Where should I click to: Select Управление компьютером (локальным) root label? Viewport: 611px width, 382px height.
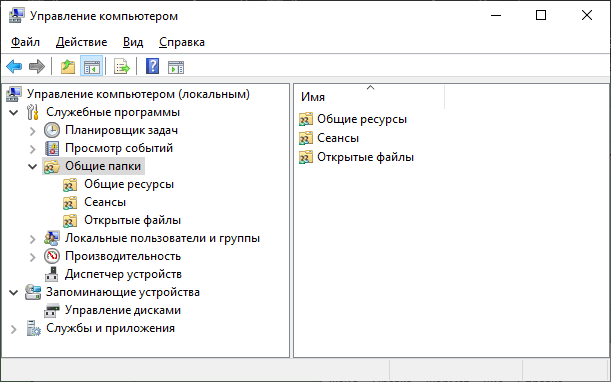pyautogui.click(x=138, y=94)
